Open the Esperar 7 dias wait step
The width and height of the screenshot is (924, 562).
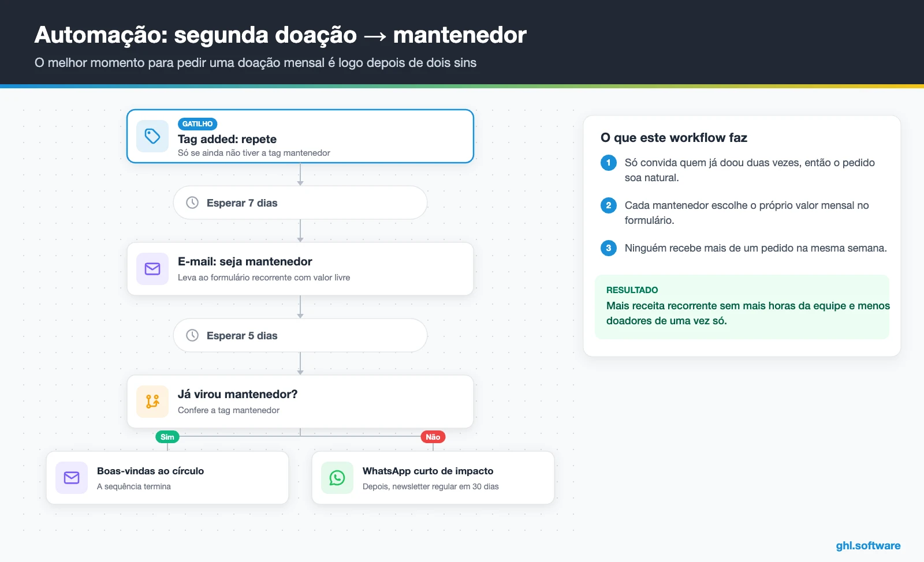pyautogui.click(x=300, y=203)
